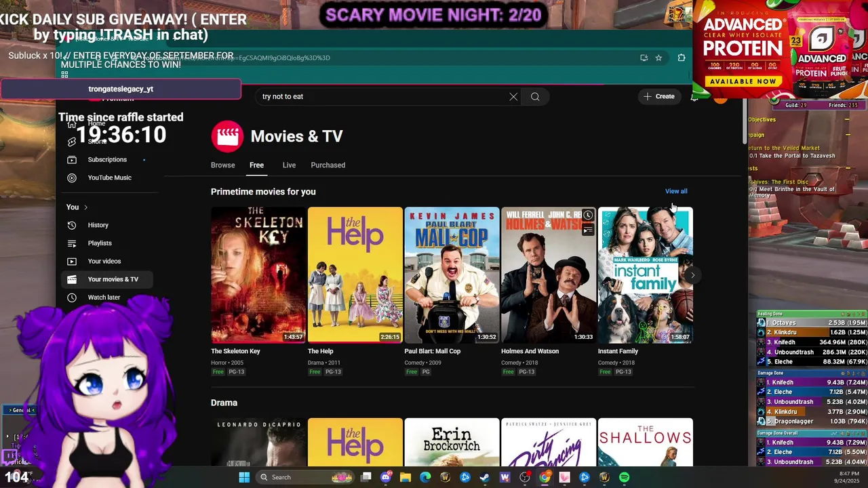Open the Holmes And Watson title link
The width and height of the screenshot is (868, 488).
pyautogui.click(x=530, y=351)
